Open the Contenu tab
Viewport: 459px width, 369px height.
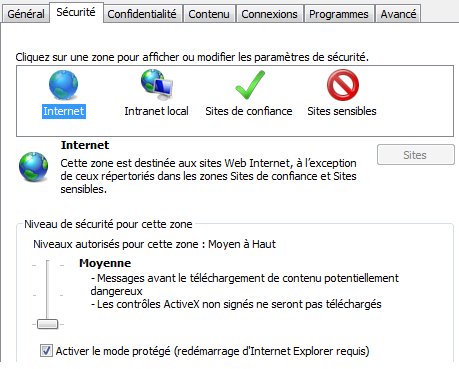(x=209, y=14)
